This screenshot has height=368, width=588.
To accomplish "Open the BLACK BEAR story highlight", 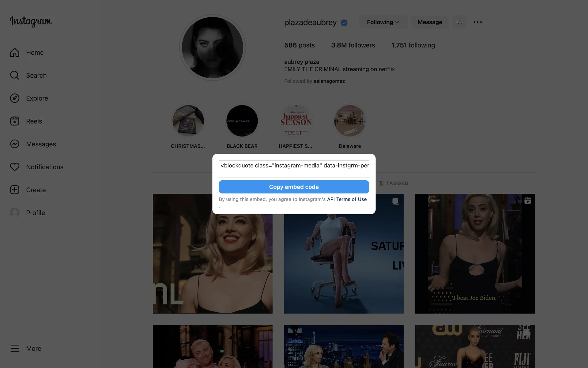I will click(x=242, y=121).
